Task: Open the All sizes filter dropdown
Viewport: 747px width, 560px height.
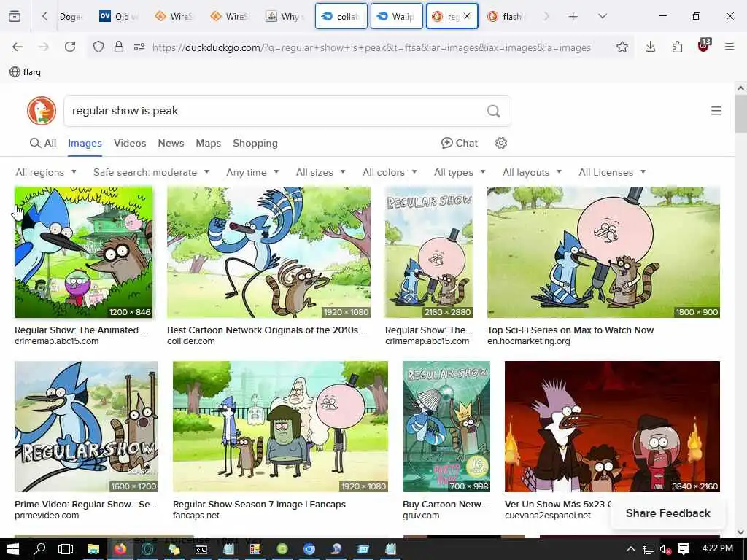Action: pos(321,172)
